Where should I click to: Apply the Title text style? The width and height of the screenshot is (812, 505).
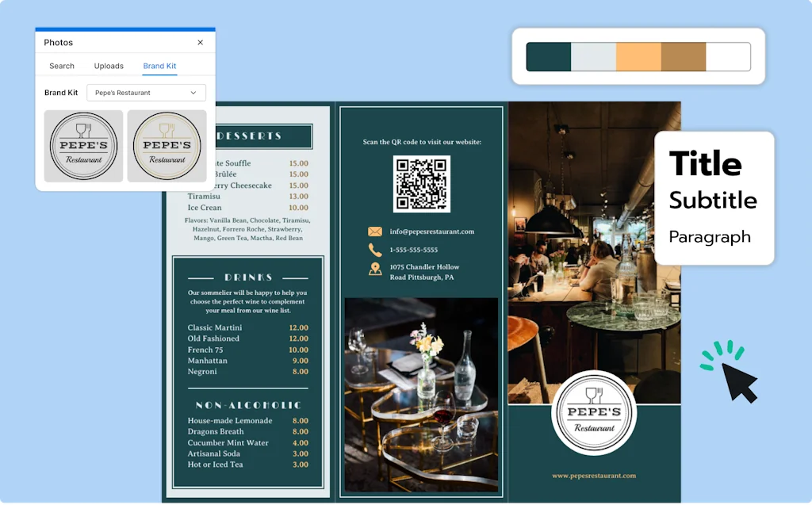coord(705,164)
